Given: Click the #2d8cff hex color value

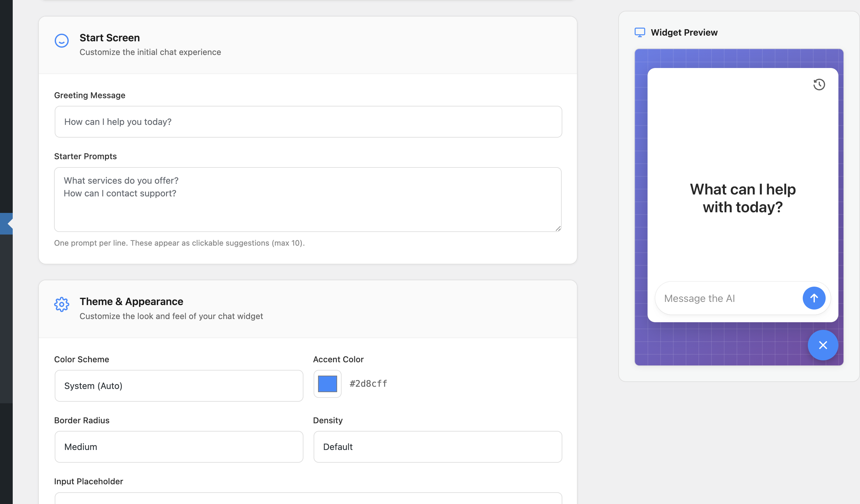Looking at the screenshot, I should click(368, 384).
